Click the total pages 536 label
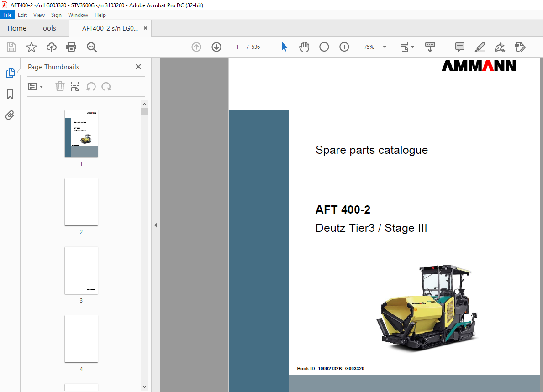Screen dimensions: 543x392 pyautogui.click(x=256, y=47)
